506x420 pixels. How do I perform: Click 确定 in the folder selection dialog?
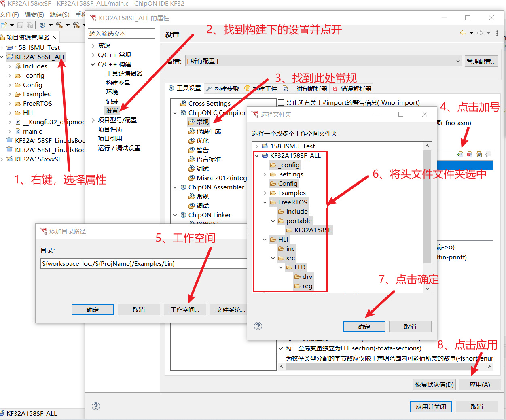point(364,327)
